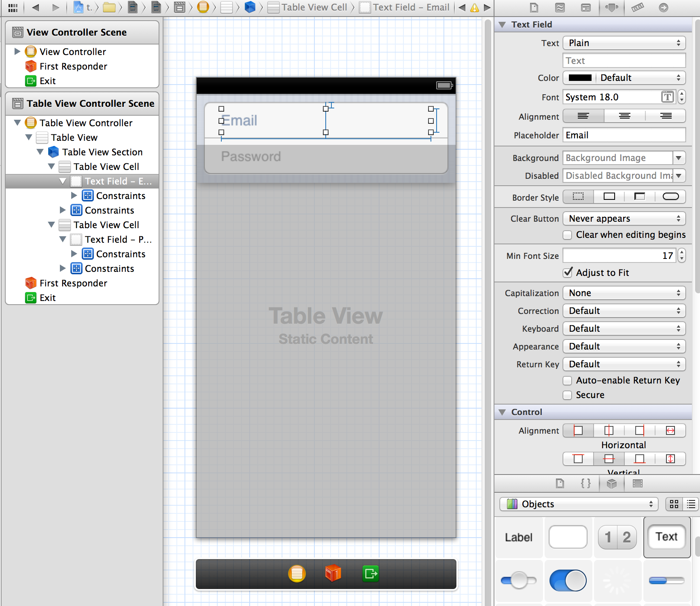Image resolution: width=700 pixels, height=606 pixels.
Task: Click the Placeholder field containing Email
Action: pos(624,136)
